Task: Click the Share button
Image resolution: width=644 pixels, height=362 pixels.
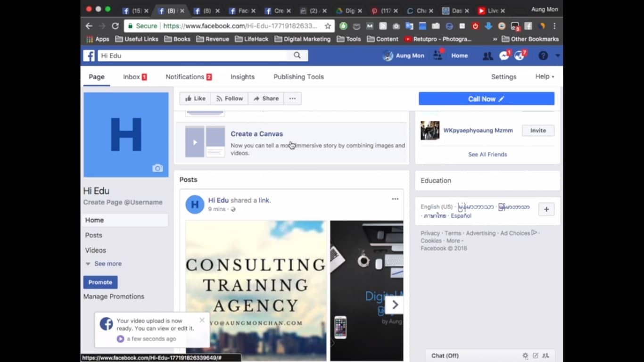Action: (x=266, y=99)
